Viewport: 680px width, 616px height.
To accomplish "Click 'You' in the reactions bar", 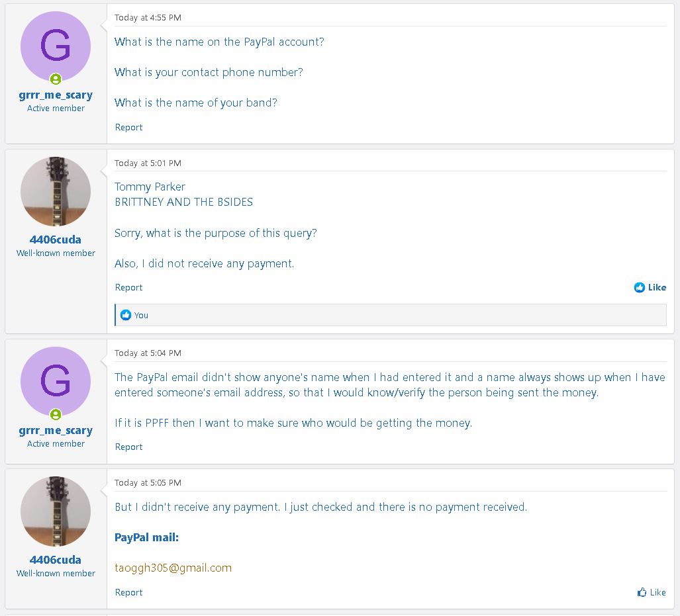I will coord(141,315).
